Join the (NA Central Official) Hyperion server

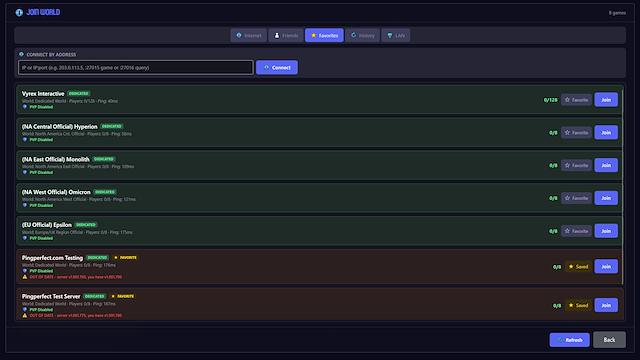[606, 133]
